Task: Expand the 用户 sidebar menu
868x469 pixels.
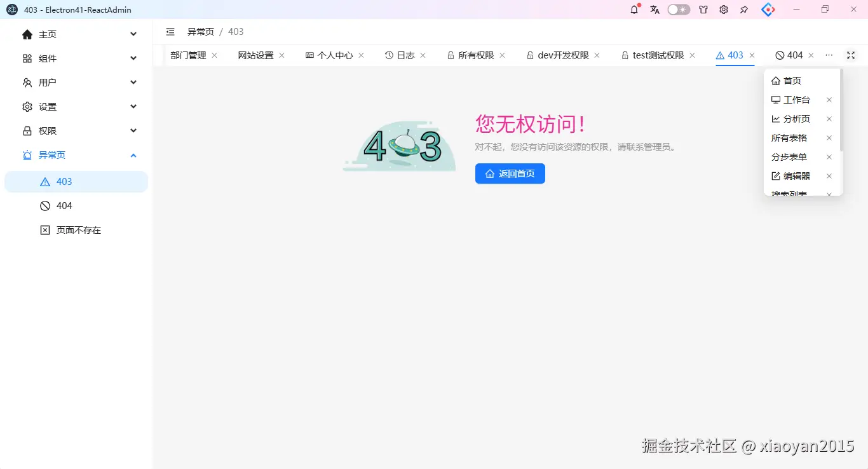Action: click(80, 83)
